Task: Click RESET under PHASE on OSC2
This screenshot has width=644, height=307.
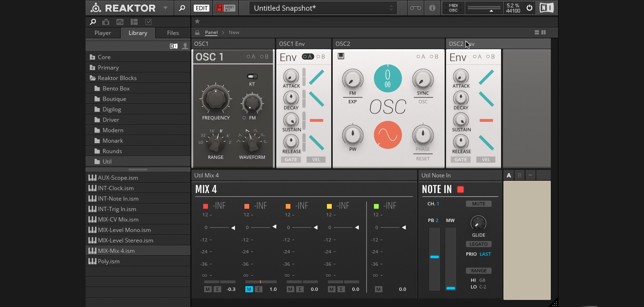Action: 423,159
